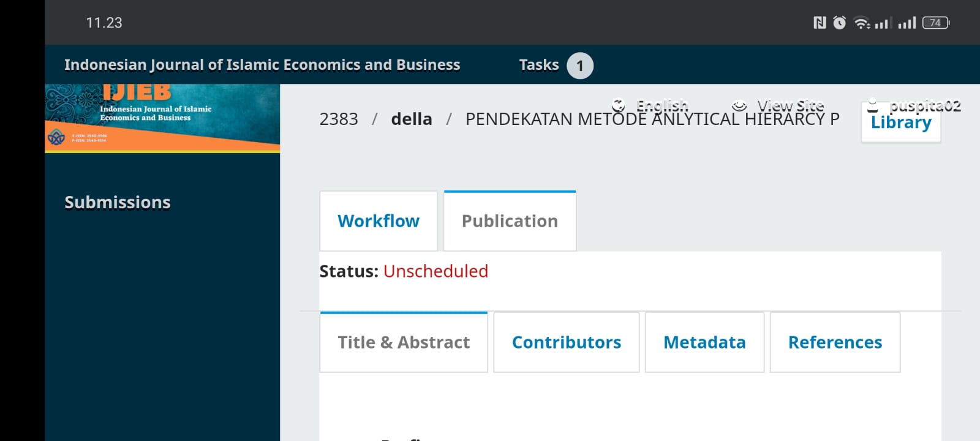Image resolution: width=980 pixels, height=441 pixels.
Task: Tap the Wi-Fi signal status icon
Action: coord(862,23)
